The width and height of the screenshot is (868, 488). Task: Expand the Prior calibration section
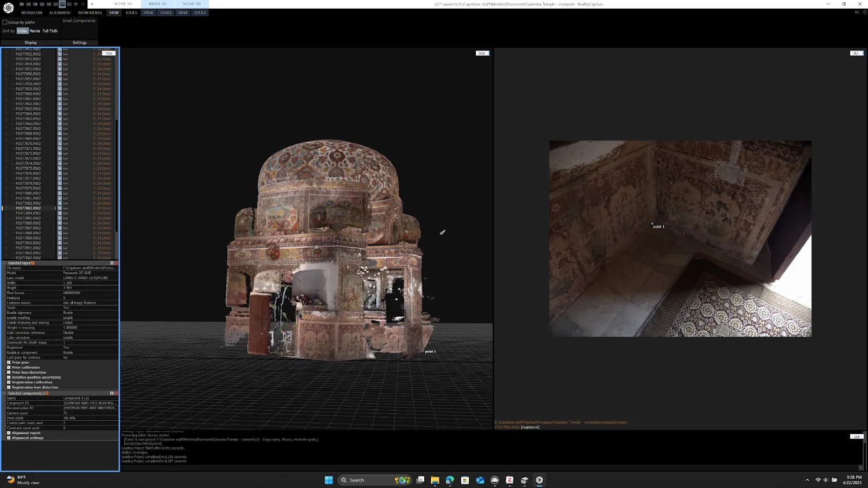coord(9,367)
